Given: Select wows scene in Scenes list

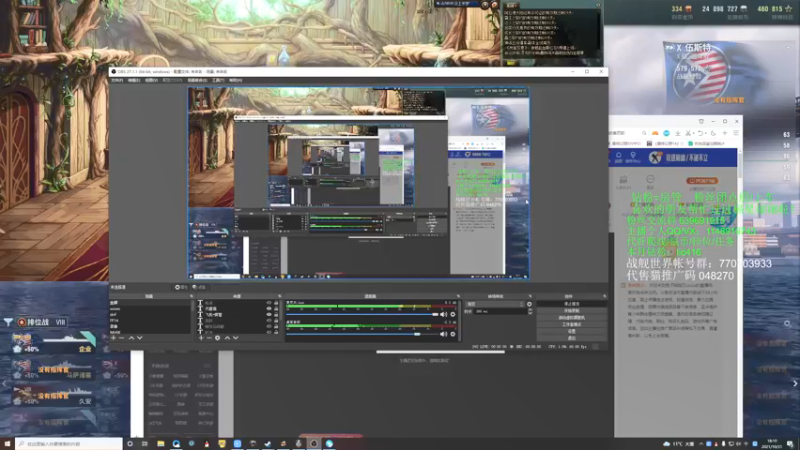Looking at the screenshot, I should pyautogui.click(x=150, y=309).
